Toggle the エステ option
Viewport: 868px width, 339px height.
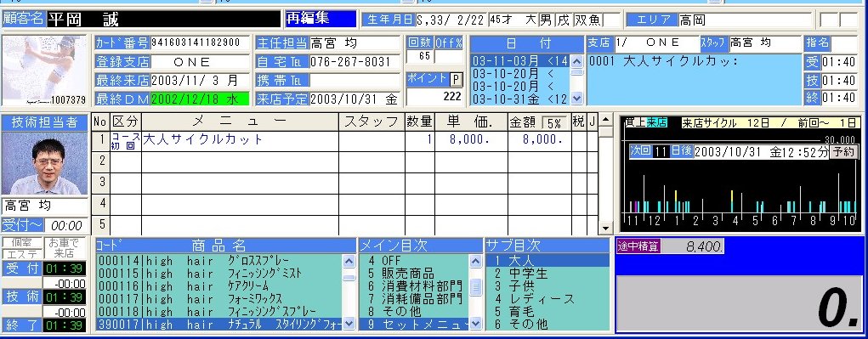21,254
